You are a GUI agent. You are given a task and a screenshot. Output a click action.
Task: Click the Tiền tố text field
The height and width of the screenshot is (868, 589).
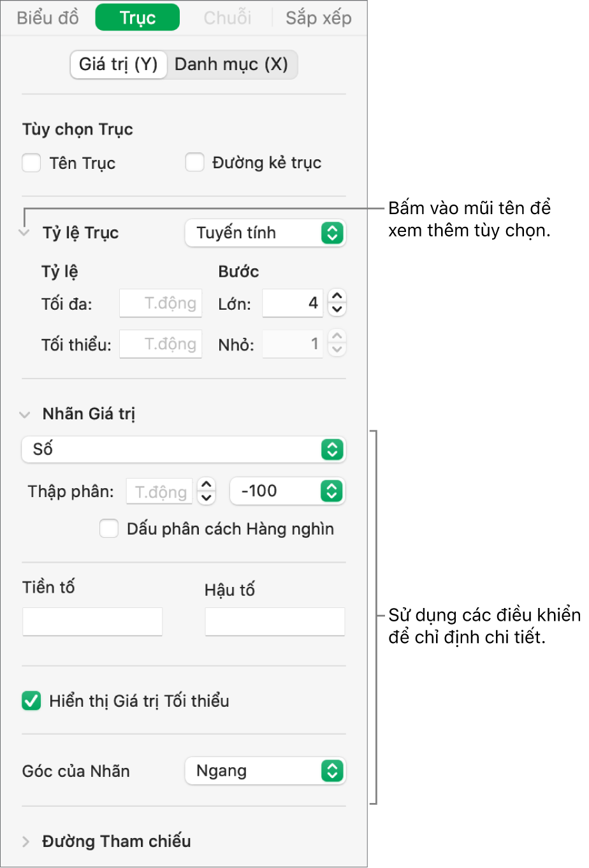[x=92, y=621]
